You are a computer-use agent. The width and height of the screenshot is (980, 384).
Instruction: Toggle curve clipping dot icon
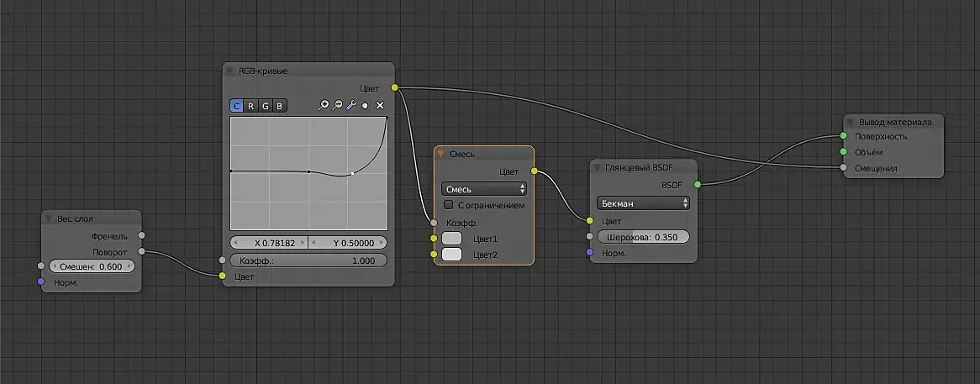click(x=365, y=106)
